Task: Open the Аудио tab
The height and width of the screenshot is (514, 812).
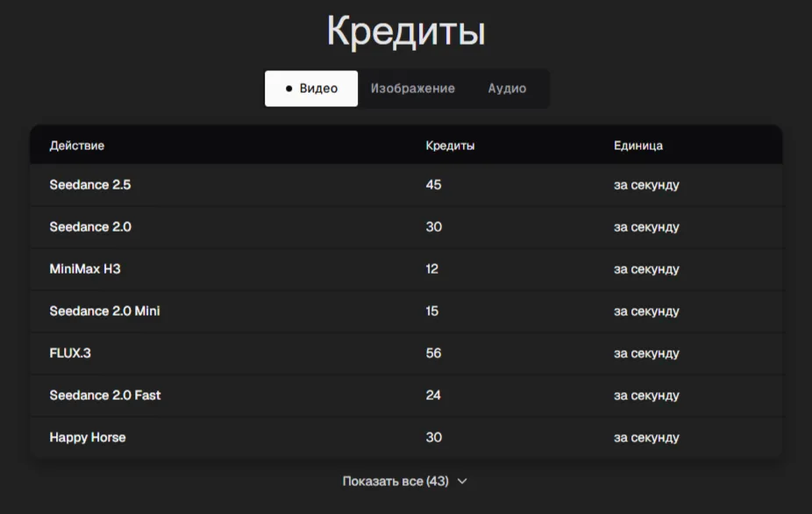Action: 507,89
